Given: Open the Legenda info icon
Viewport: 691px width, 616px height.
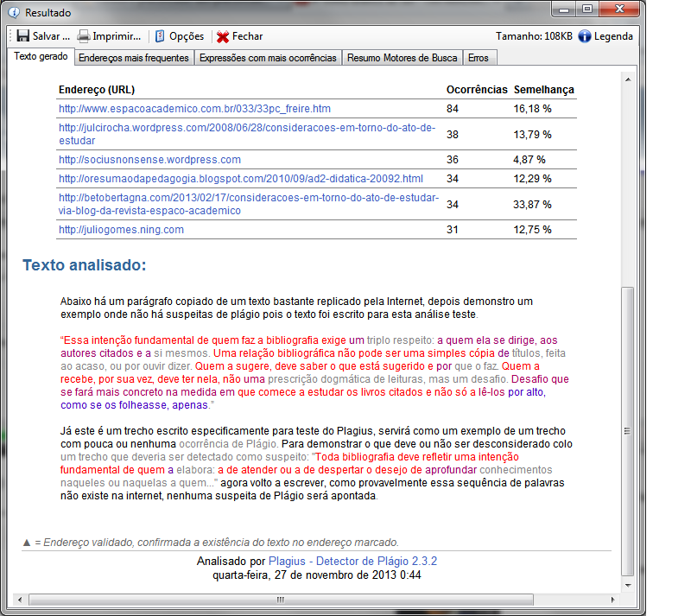Looking at the screenshot, I should (586, 36).
